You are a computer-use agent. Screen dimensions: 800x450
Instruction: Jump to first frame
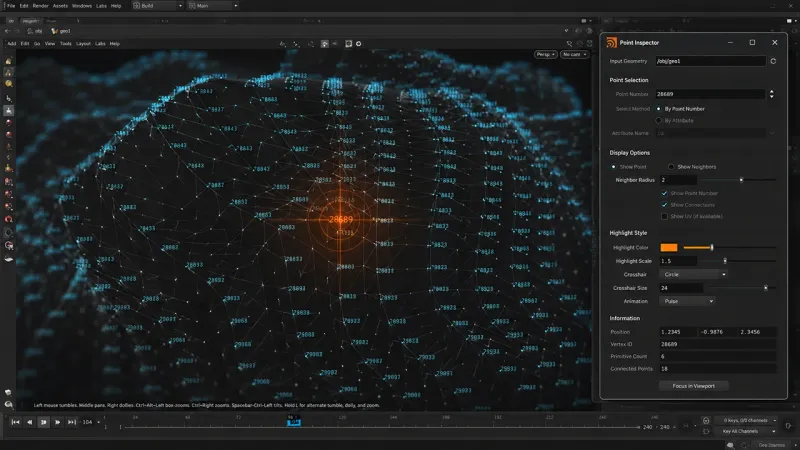(15, 422)
